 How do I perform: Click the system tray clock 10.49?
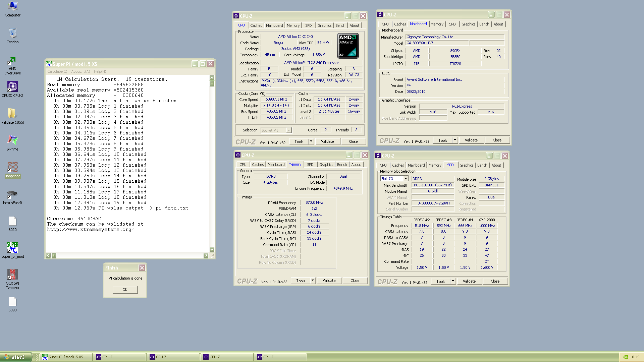[635, 357]
